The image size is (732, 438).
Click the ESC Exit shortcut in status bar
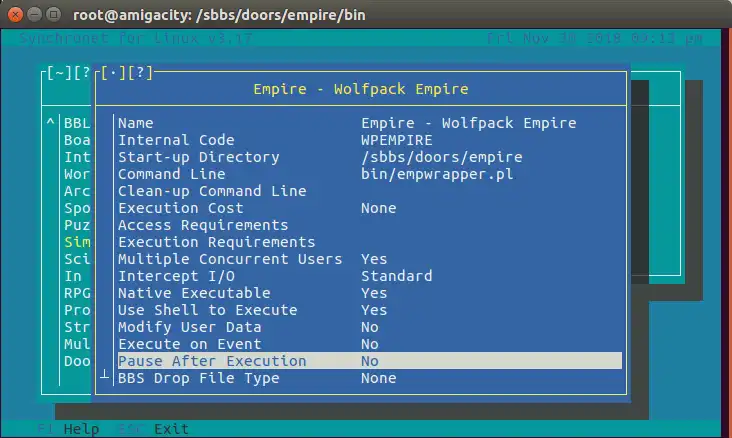click(x=153, y=429)
